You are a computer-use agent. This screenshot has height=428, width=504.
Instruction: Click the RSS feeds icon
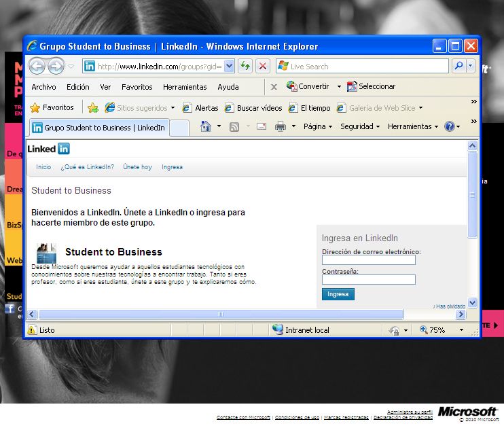(234, 126)
